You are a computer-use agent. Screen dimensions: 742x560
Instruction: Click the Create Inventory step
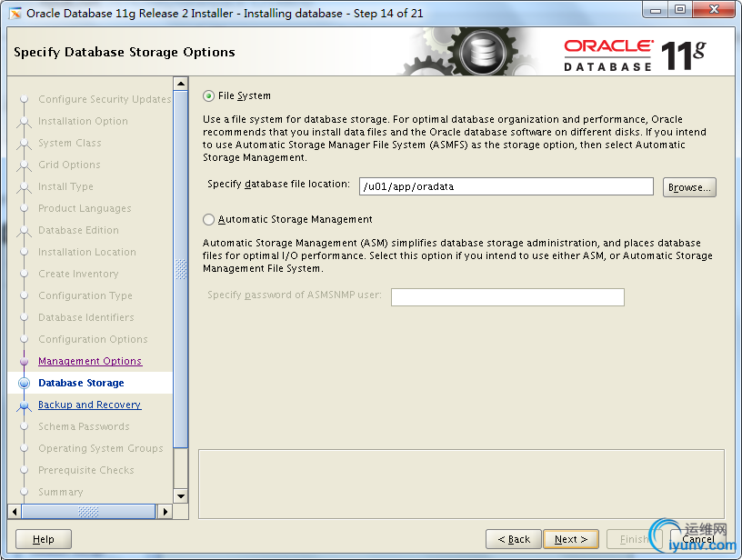pyautogui.click(x=78, y=274)
